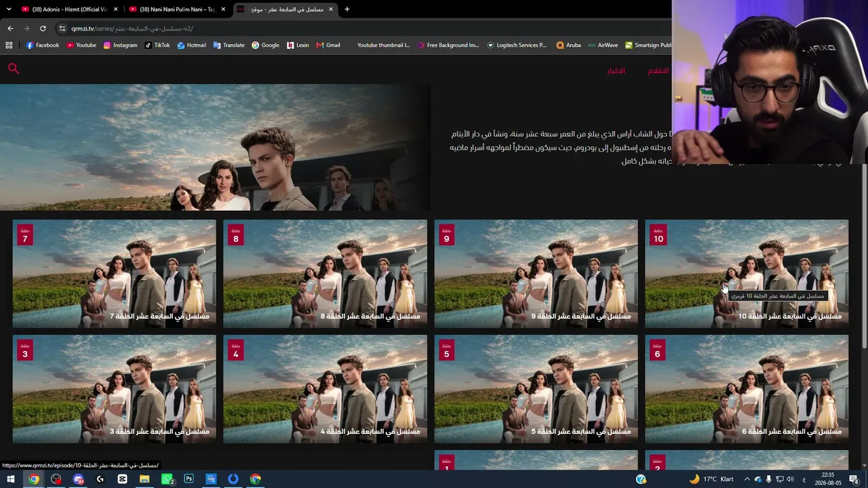The height and width of the screenshot is (488, 868).
Task: Open the Smartsign Publ... bookmark
Action: pyautogui.click(x=648, y=45)
